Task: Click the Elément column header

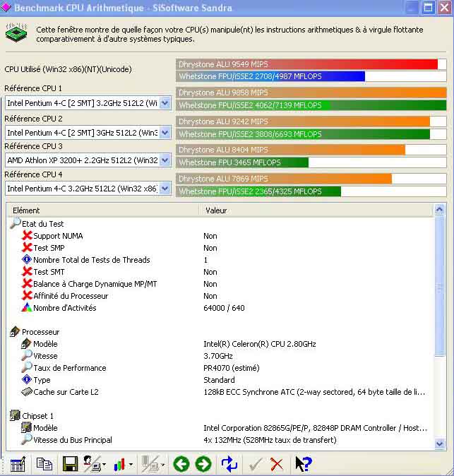Action: 102,210
